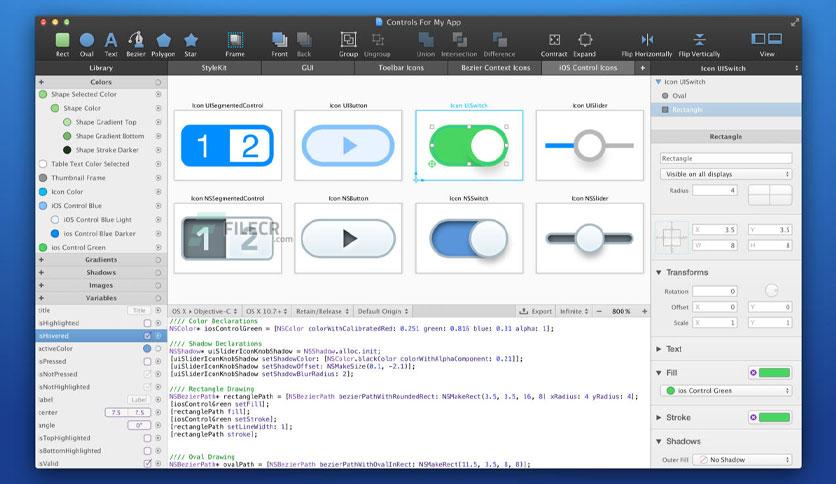Image resolution: width=836 pixels, height=484 pixels.
Task: Zoom out canvas with minus button
Action: coord(599,311)
